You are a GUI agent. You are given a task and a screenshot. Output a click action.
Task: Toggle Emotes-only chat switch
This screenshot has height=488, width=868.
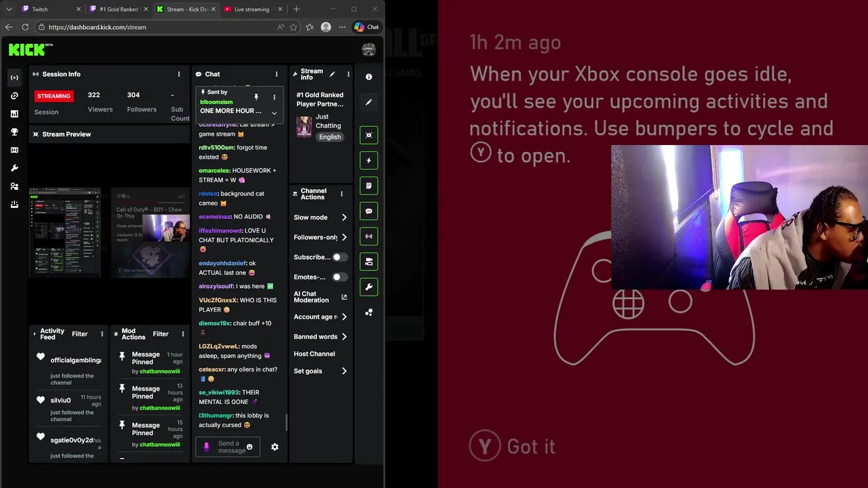[340, 277]
